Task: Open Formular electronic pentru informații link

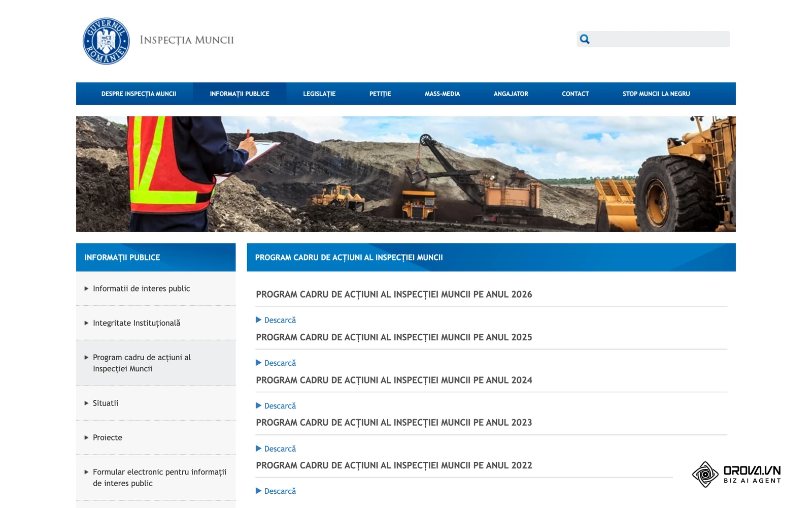Action: [160, 478]
